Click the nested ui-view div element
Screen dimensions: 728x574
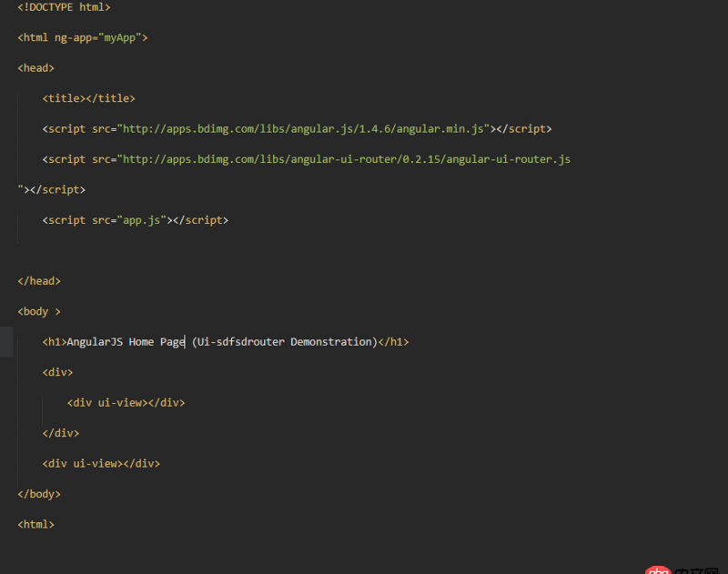pyautogui.click(x=126, y=402)
